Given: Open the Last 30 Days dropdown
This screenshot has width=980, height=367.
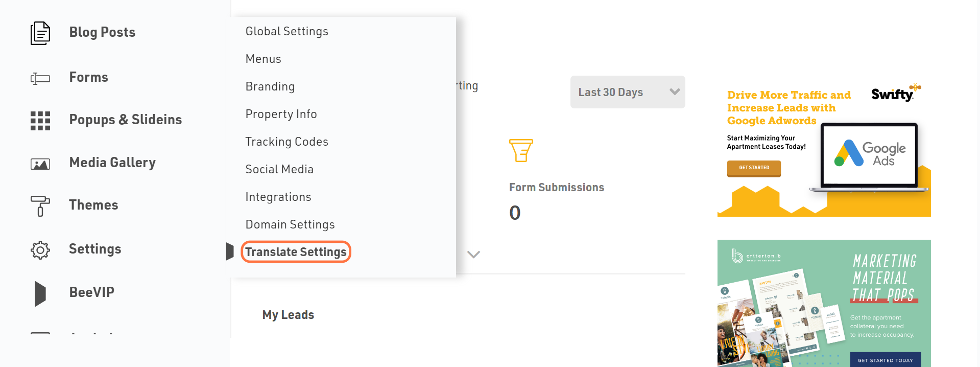Looking at the screenshot, I should (627, 92).
